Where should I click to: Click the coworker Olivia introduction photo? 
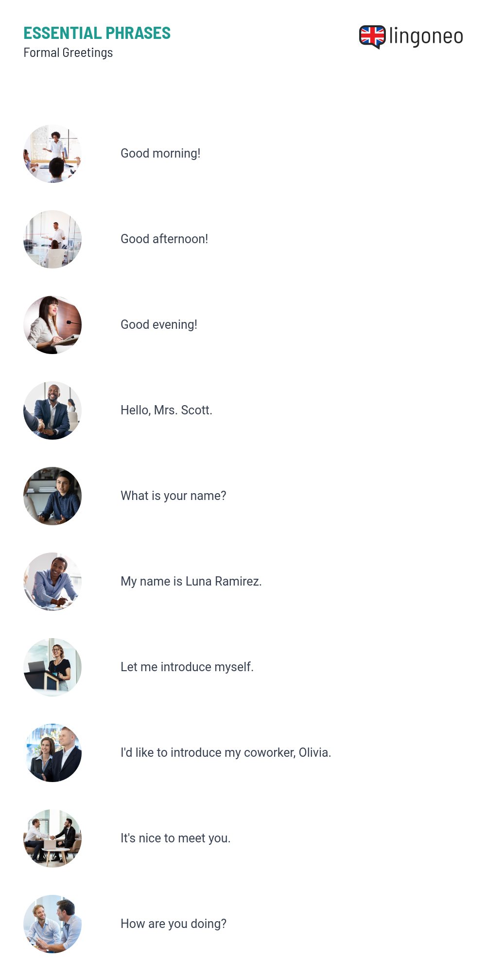pyautogui.click(x=52, y=753)
